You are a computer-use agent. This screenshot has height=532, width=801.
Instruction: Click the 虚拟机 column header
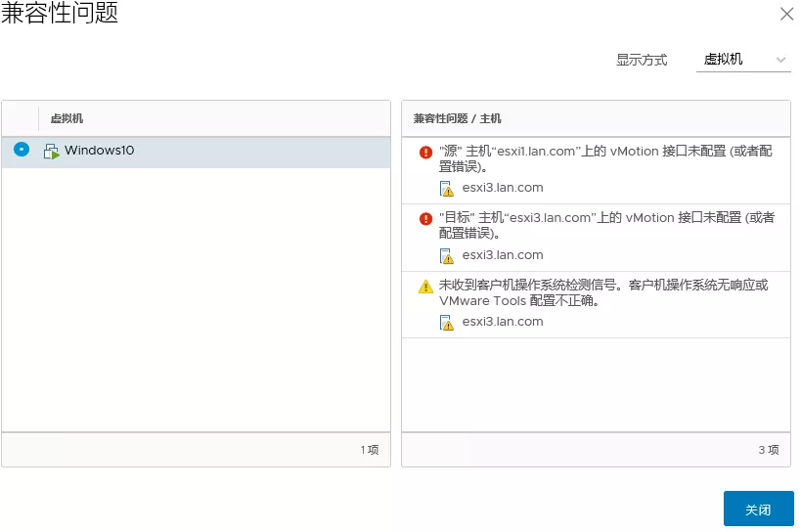67,118
